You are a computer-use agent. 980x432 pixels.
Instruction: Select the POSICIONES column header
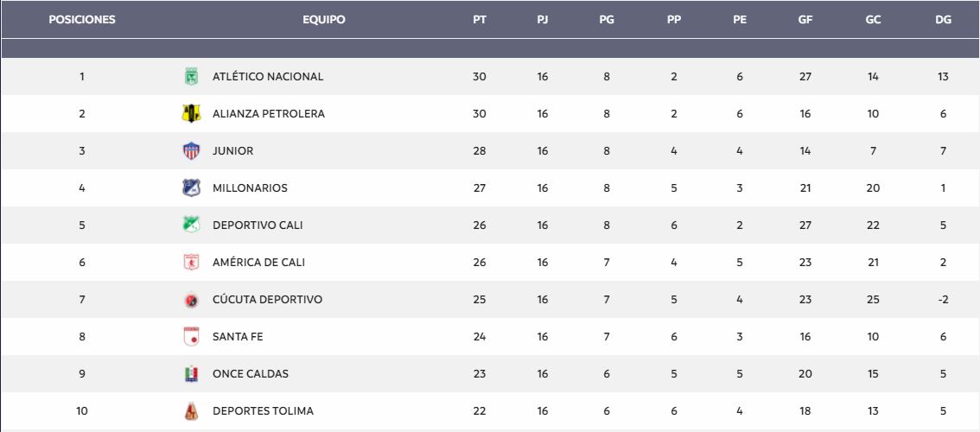[x=82, y=19]
